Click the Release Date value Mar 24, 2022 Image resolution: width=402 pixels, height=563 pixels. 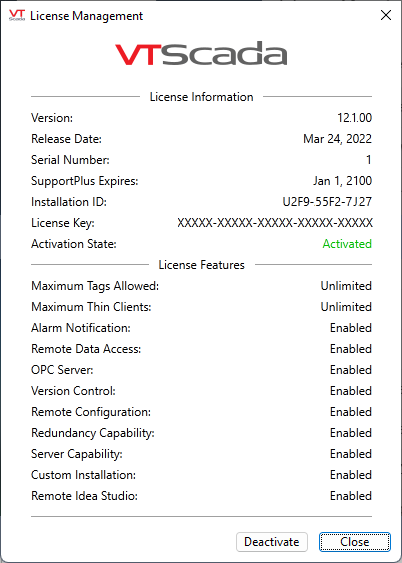[x=337, y=139]
